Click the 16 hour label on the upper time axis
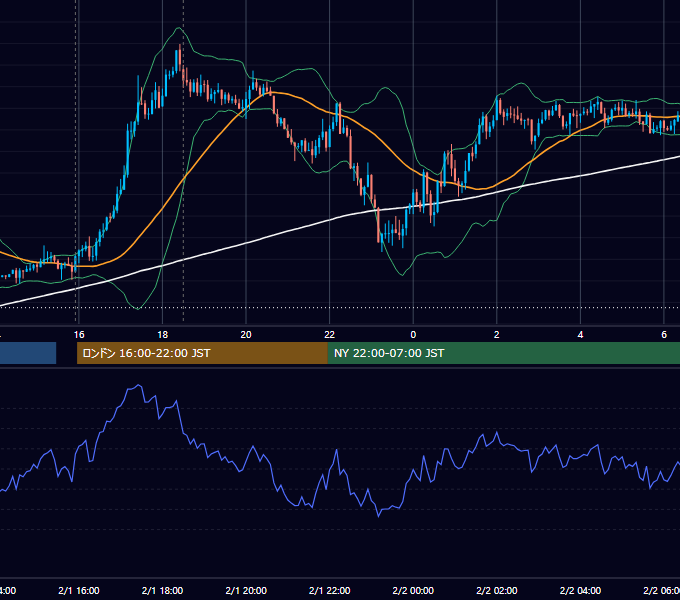 tap(79, 335)
